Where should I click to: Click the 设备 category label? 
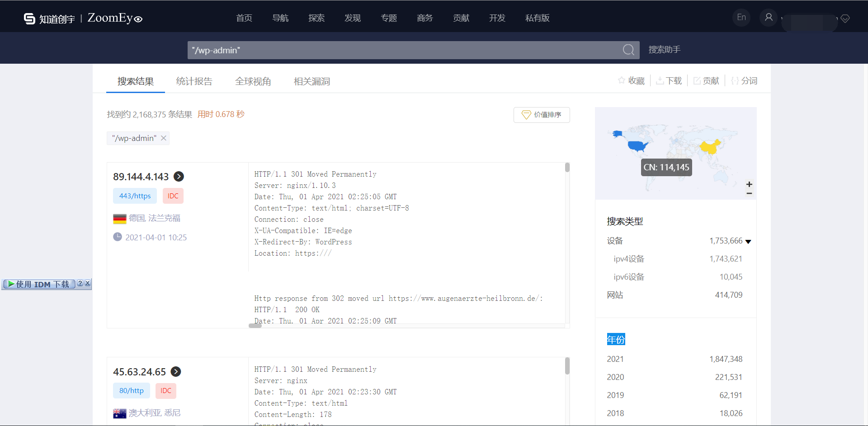click(615, 241)
